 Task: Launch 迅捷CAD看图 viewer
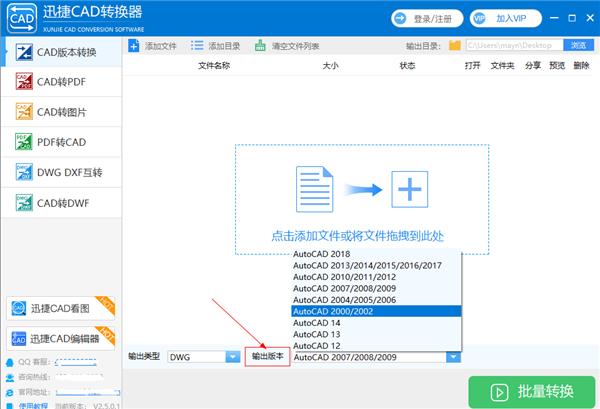(x=60, y=308)
